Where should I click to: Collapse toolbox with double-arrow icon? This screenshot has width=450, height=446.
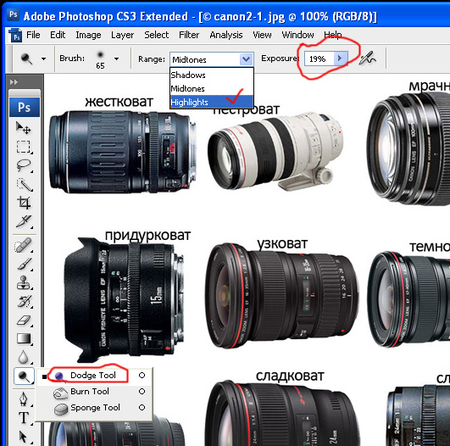[x=14, y=82]
